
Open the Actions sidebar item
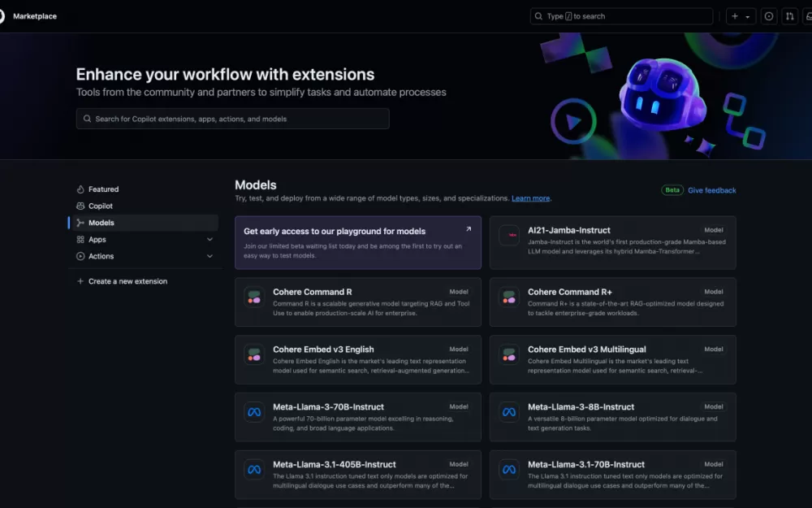click(144, 256)
